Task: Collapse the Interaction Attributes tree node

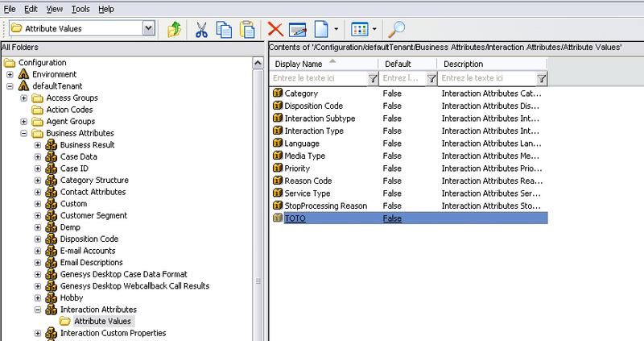Action: pos(38,310)
